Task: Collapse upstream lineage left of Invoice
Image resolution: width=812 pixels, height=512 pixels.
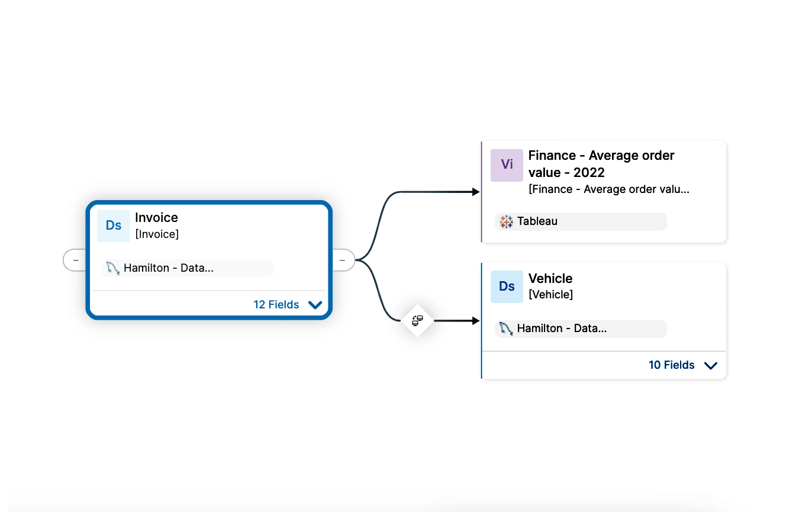Action: pos(75,260)
